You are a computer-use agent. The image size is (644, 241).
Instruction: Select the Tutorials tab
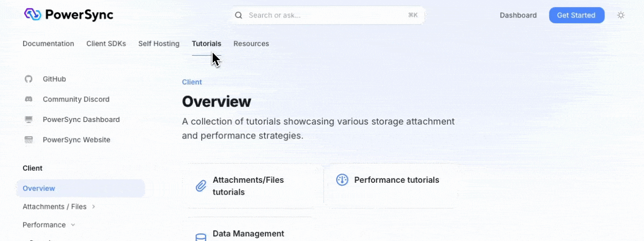206,44
